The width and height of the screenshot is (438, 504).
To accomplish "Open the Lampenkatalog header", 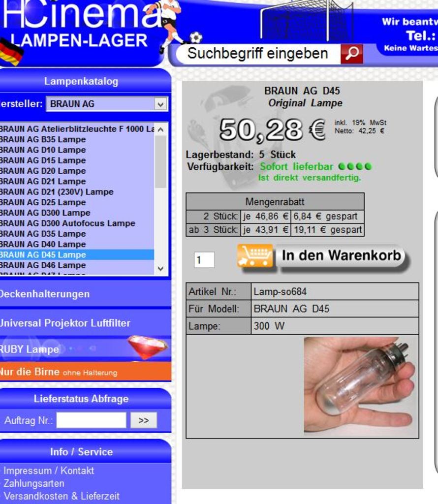I will pyautogui.click(x=81, y=81).
